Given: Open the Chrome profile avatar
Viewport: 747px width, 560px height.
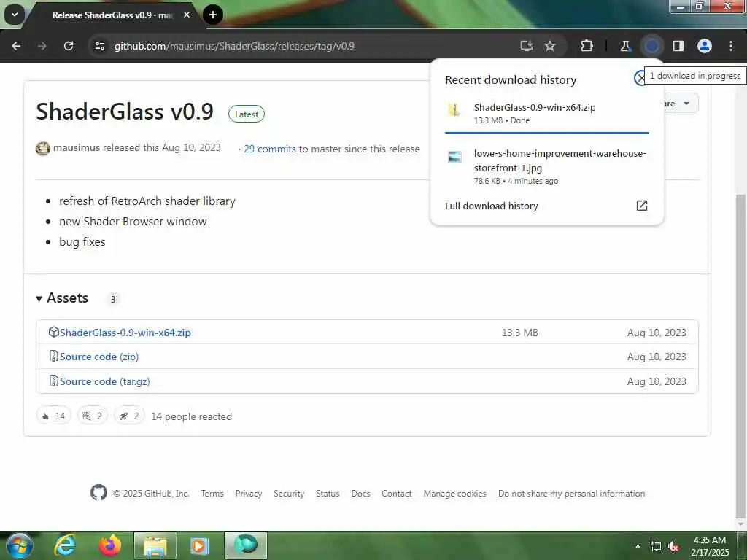Looking at the screenshot, I should pyautogui.click(x=704, y=46).
